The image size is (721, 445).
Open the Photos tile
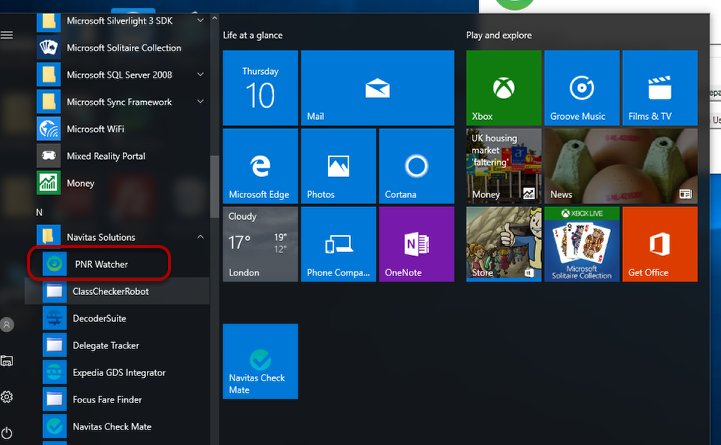pyautogui.click(x=338, y=166)
